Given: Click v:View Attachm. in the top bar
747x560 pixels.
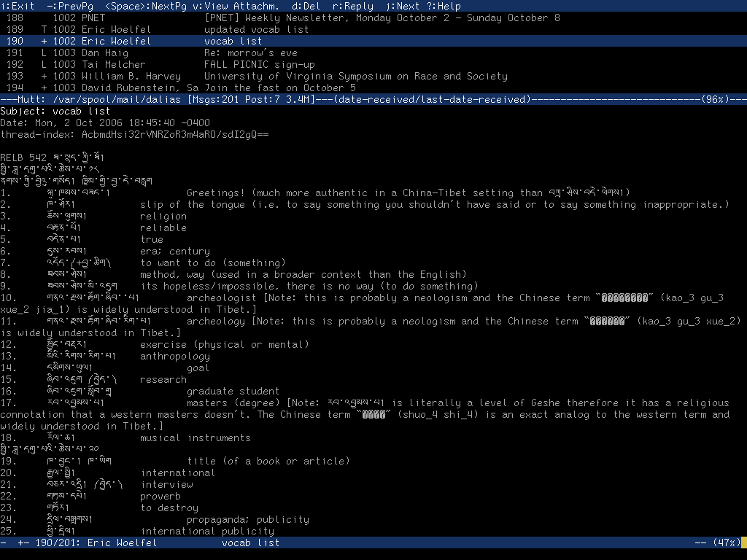Looking at the screenshot, I should 236,6.
